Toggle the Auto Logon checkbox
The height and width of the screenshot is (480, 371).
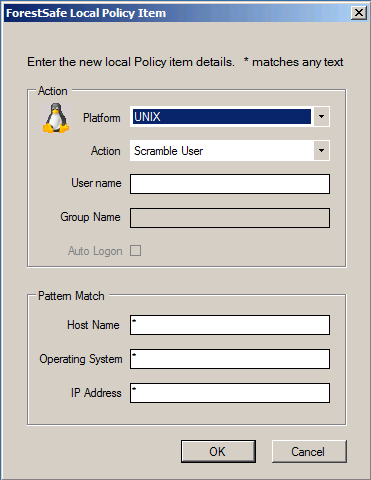tap(135, 250)
